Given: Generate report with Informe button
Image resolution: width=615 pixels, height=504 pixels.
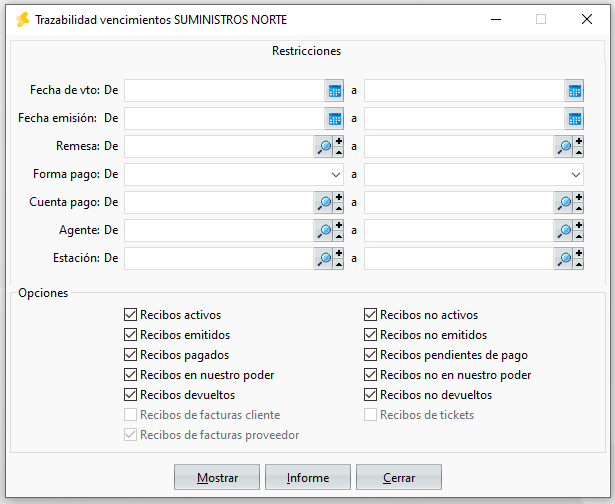Looking at the screenshot, I should pyautogui.click(x=308, y=477).
